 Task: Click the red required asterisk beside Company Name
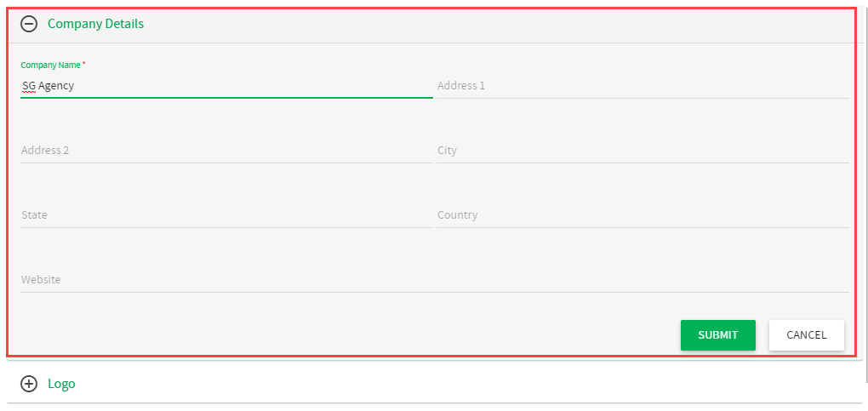pos(84,64)
